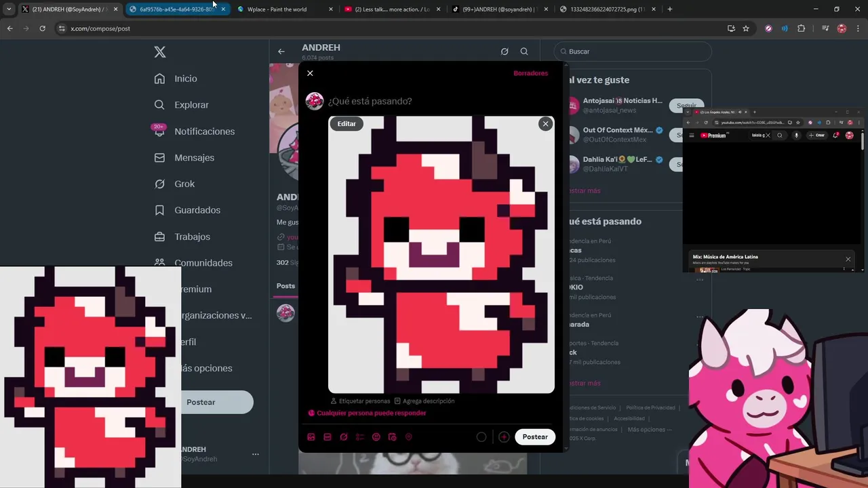The height and width of the screenshot is (488, 868).
Task: Open YouTube hamburger guide menu
Action: click(692, 136)
